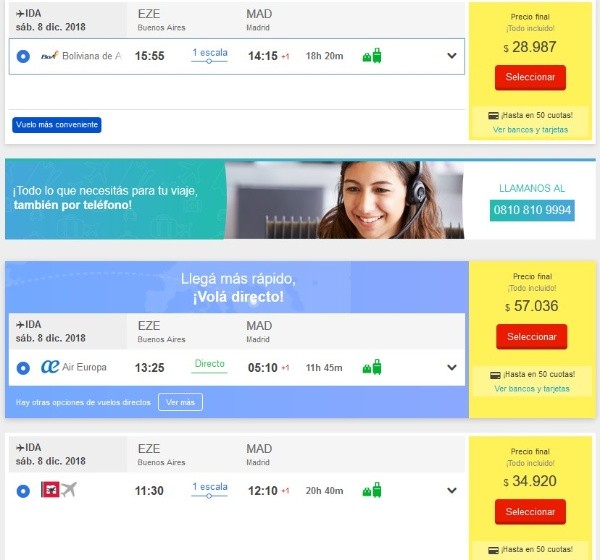Open Ver bancos y tarjetas under $57.036
This screenshot has height=560, width=600.
[x=532, y=389]
